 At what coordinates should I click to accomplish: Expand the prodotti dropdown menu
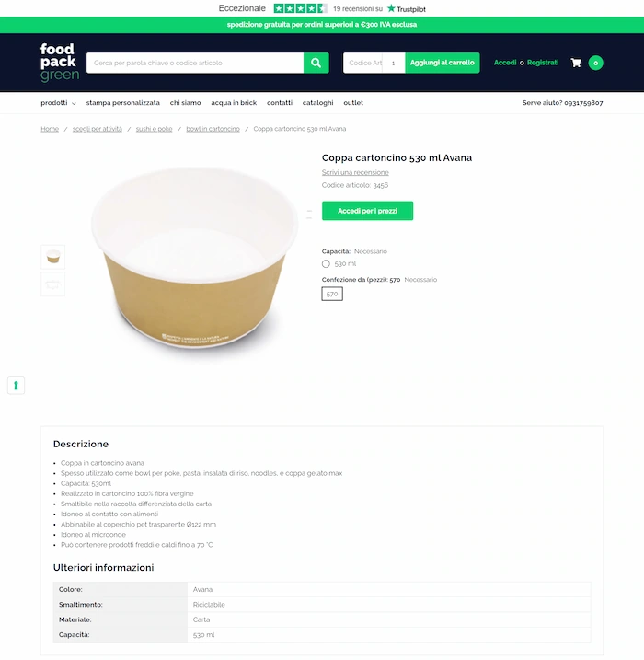coord(59,103)
